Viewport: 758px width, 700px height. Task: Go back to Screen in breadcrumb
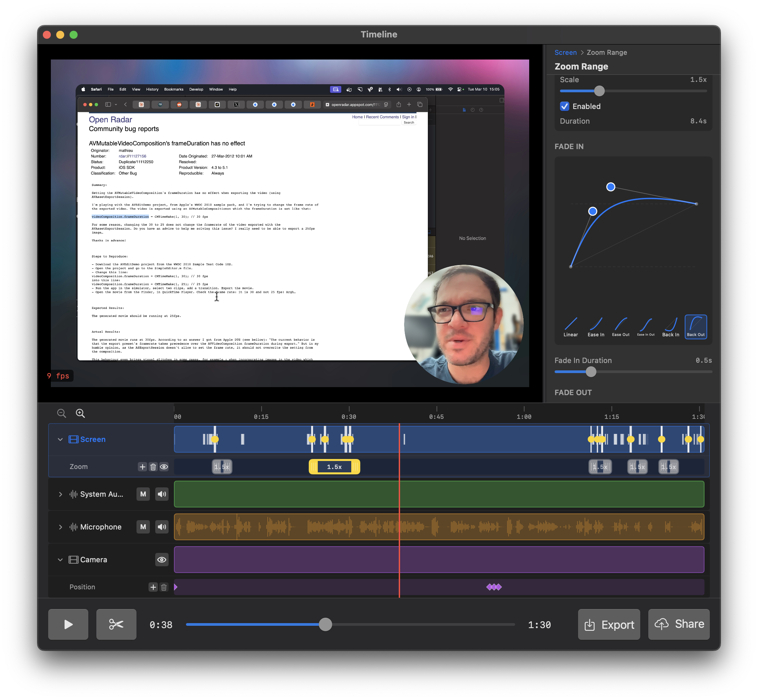(565, 53)
